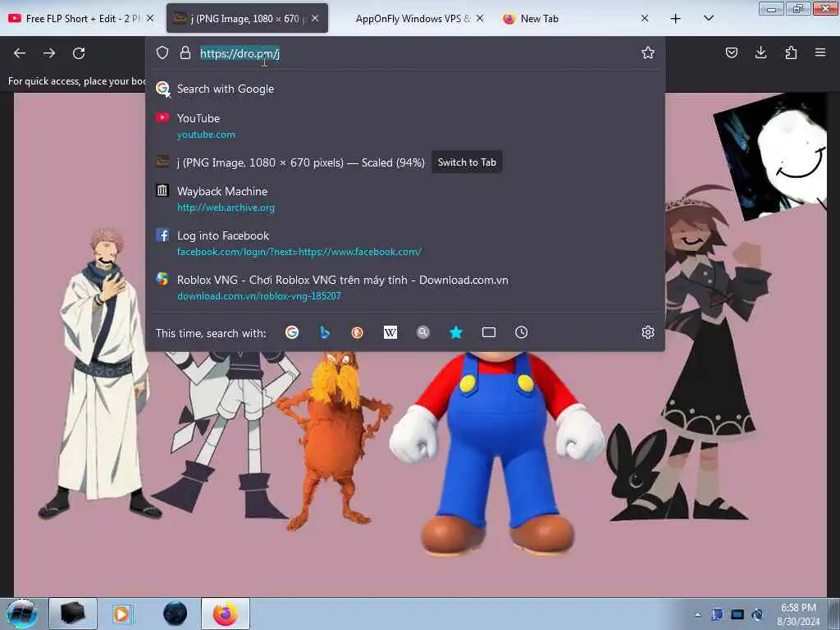Select Search with Google suggestion
840x630 pixels.
pos(405,89)
